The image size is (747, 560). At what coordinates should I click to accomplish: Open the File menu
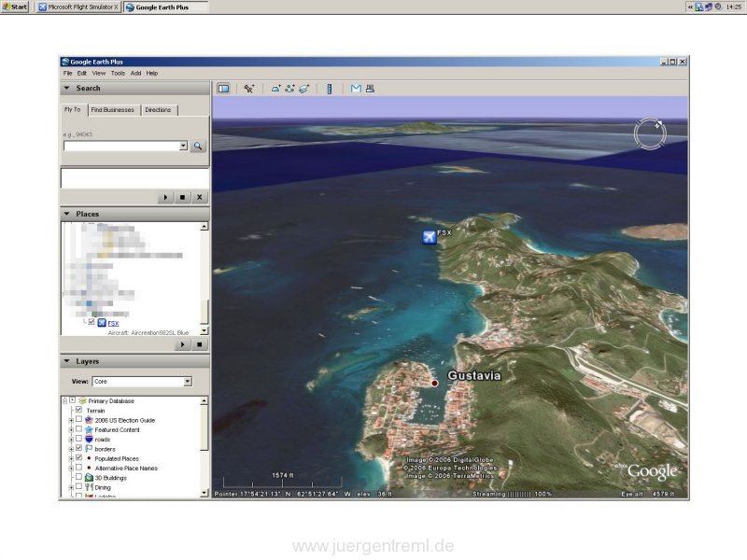(67, 74)
